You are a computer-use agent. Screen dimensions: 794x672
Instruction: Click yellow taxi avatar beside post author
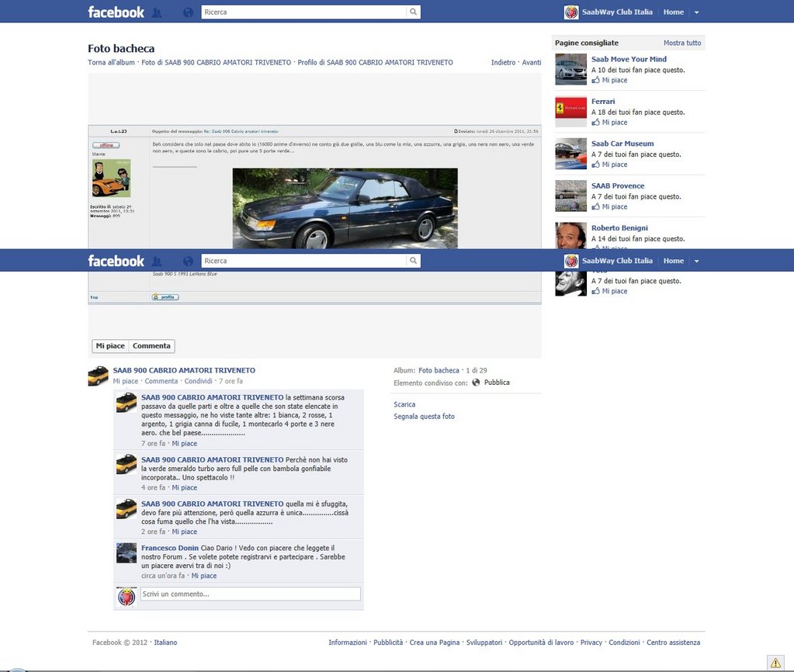click(x=99, y=376)
